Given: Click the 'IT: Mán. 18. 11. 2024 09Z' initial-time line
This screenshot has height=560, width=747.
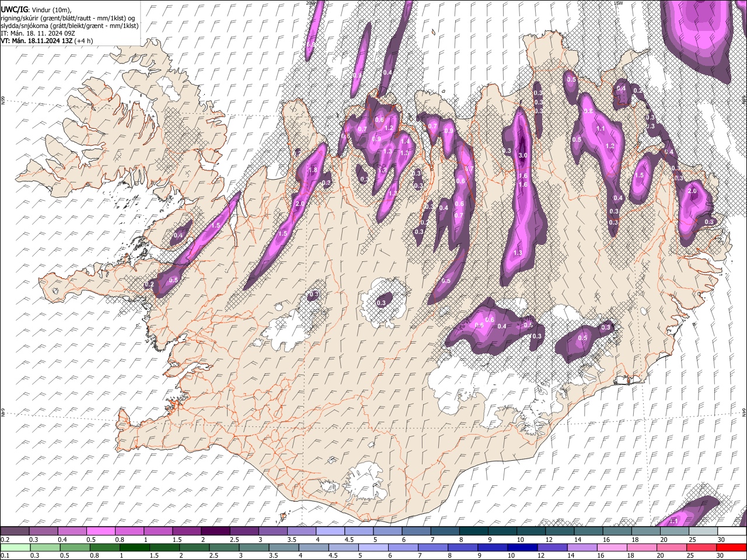Looking at the screenshot, I should click(38, 33).
